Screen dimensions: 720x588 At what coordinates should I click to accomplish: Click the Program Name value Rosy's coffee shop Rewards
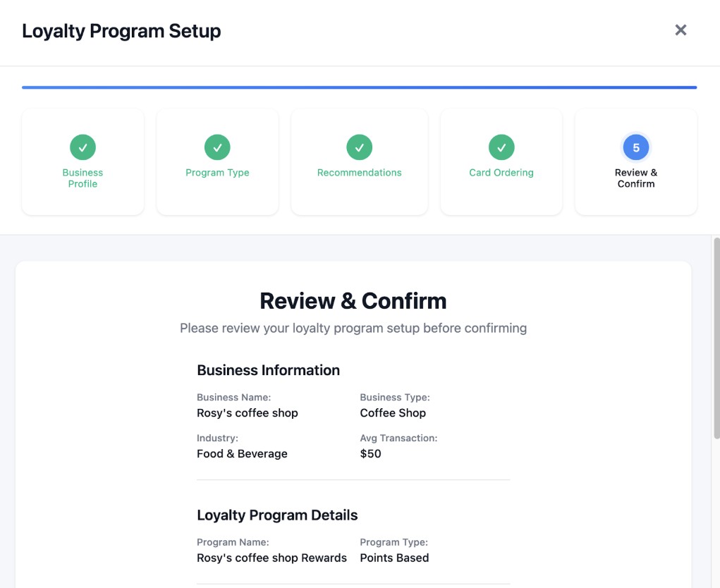(x=271, y=558)
